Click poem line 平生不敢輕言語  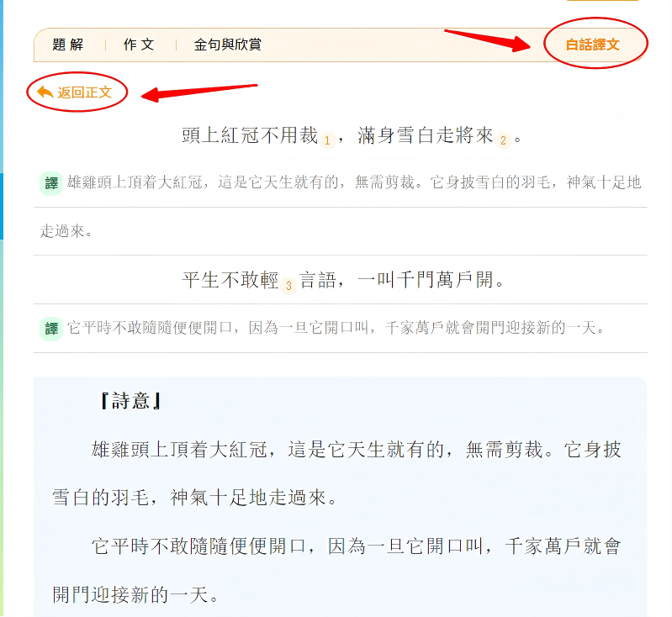[x=259, y=280]
